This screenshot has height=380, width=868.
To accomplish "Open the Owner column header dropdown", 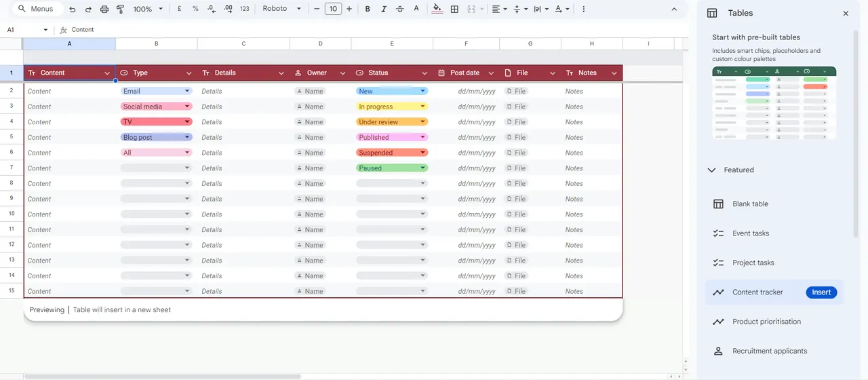I will point(342,73).
